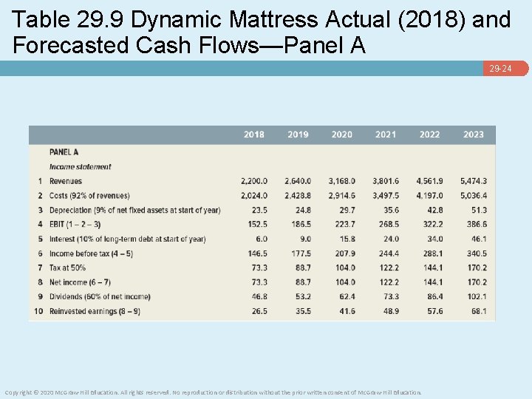This screenshot has width=532, height=399.
Task: Click 2022 income before tax 288.1
Action: coord(433,253)
